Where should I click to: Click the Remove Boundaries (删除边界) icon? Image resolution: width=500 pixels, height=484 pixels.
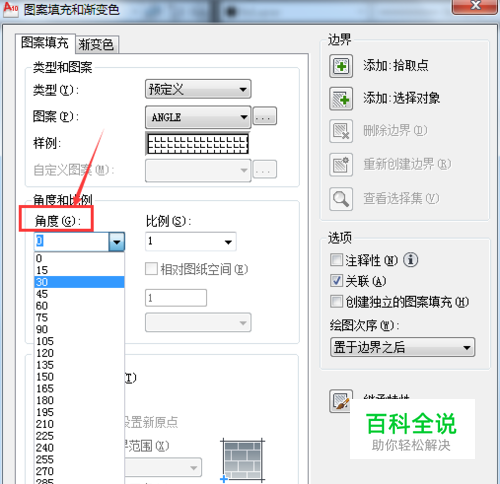341,131
